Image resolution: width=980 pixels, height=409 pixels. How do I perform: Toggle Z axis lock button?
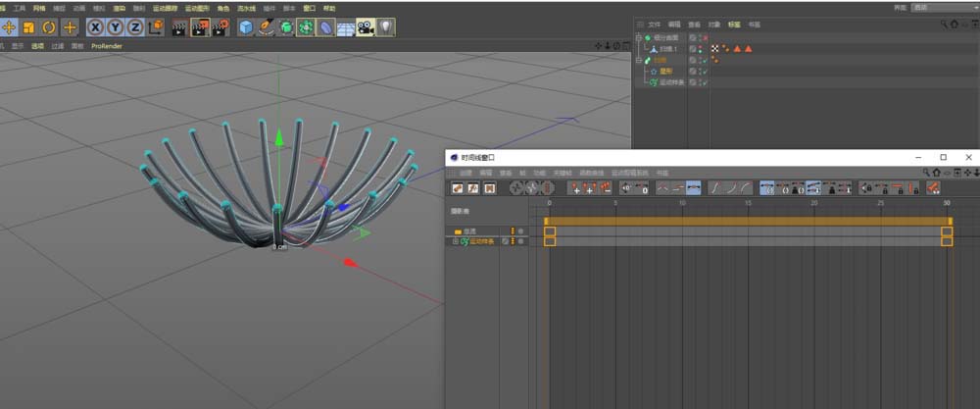(133, 27)
